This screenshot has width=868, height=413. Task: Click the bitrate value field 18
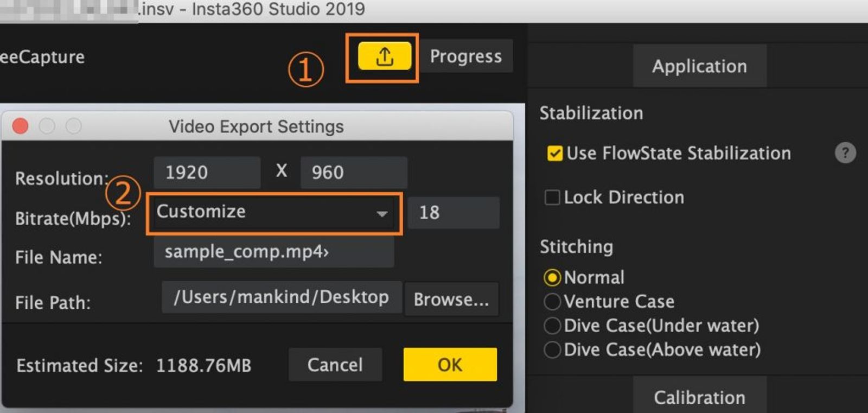click(x=453, y=213)
